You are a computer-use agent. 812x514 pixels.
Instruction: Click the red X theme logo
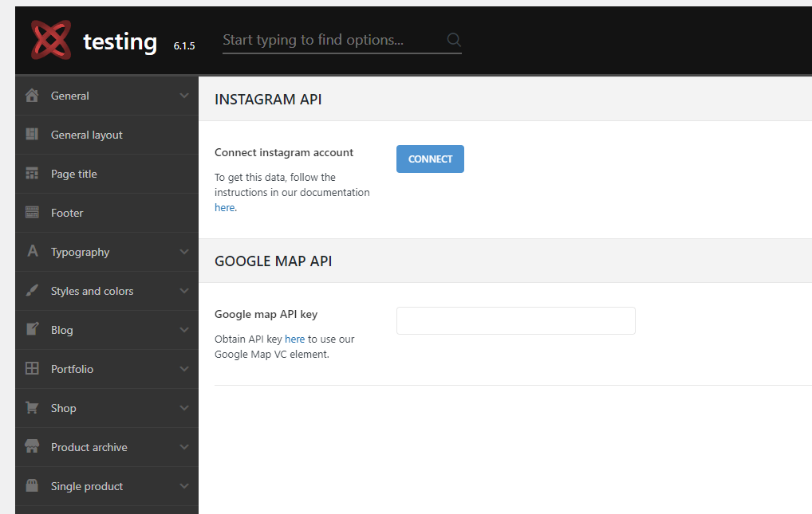coord(51,40)
